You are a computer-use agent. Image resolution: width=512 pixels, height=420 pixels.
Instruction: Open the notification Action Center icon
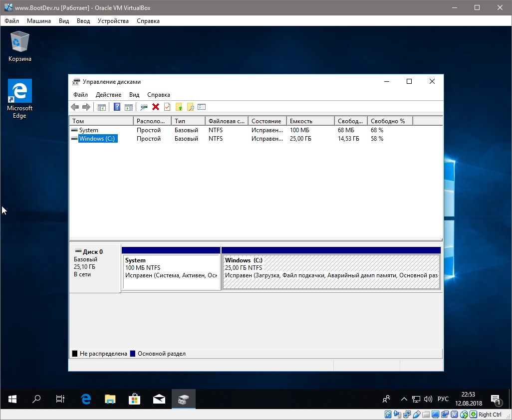click(x=496, y=399)
